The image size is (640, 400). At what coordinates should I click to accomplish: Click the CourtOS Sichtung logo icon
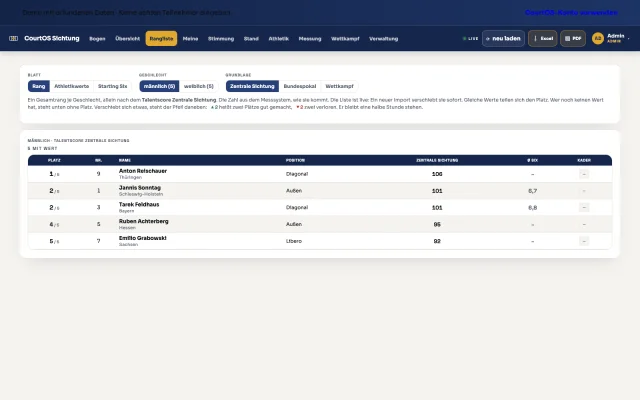[x=13, y=38]
